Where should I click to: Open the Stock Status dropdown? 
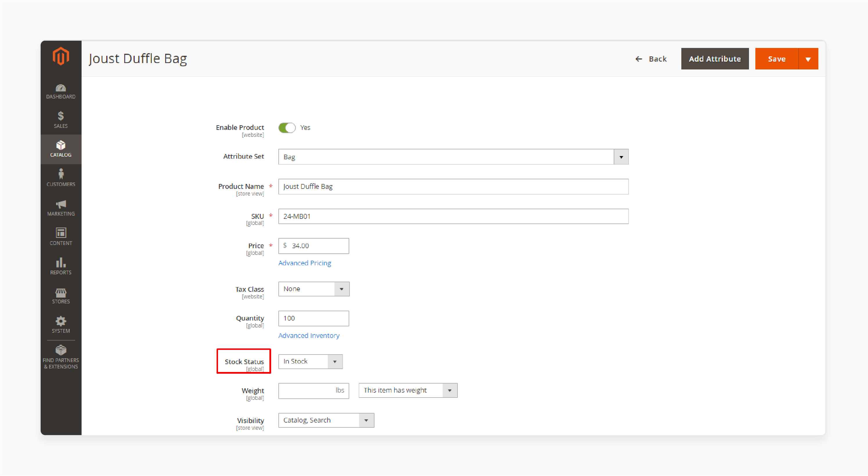[310, 362]
